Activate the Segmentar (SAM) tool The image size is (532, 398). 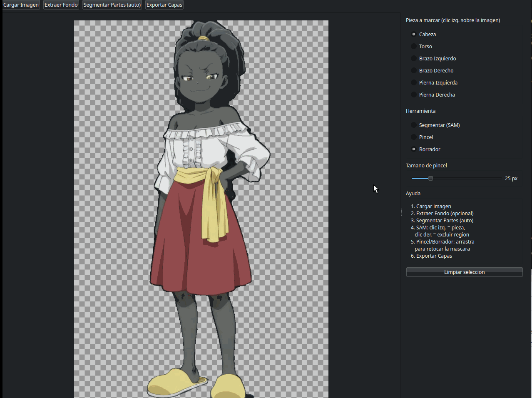[435, 125]
